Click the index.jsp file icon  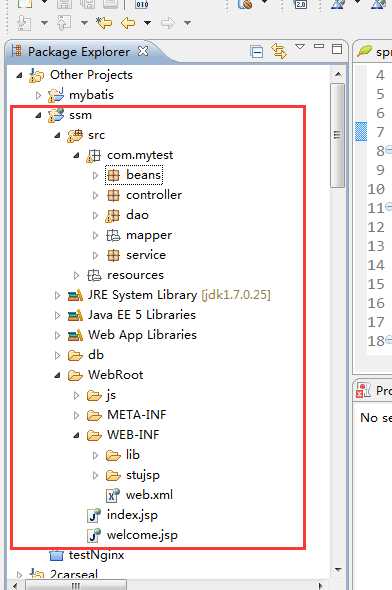click(x=94, y=515)
